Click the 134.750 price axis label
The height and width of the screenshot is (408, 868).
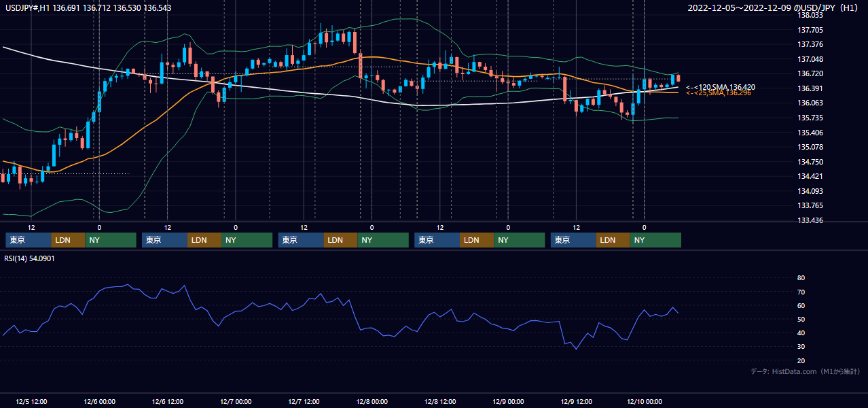pos(810,162)
